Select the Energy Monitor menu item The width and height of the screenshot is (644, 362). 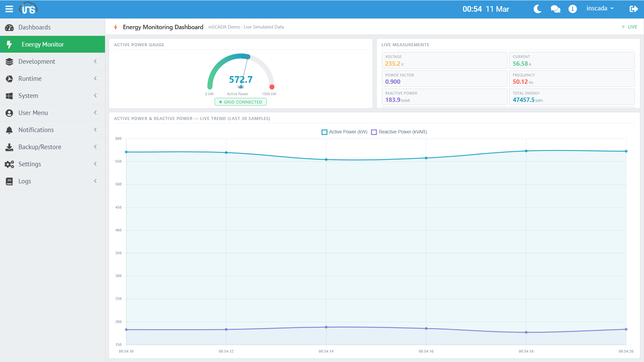pos(43,44)
